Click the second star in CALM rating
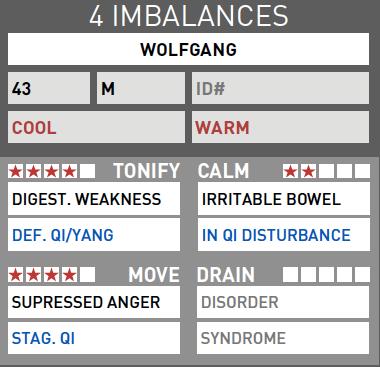 (x=308, y=171)
